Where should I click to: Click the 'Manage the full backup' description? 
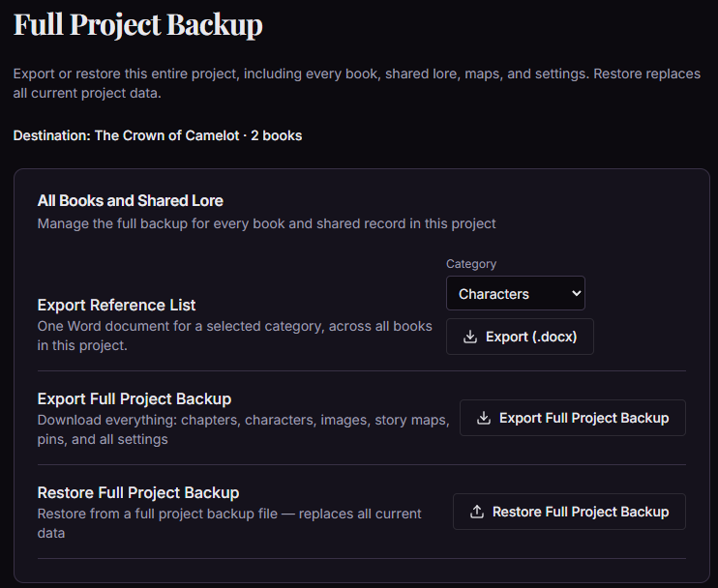266,223
